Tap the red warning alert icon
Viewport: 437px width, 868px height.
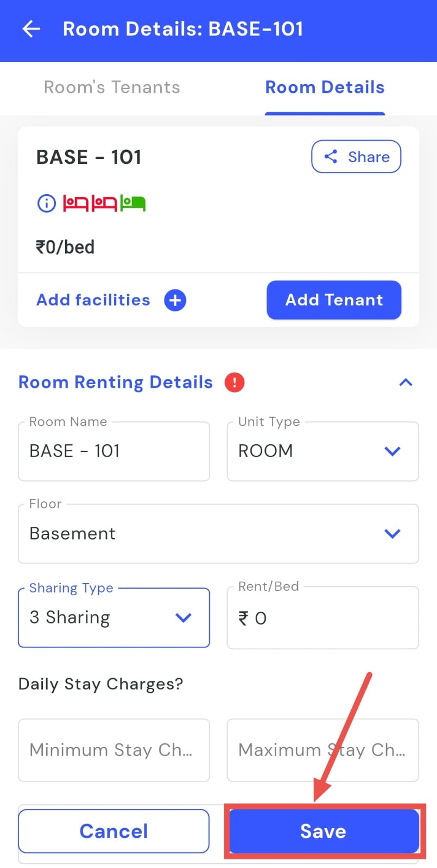[235, 382]
